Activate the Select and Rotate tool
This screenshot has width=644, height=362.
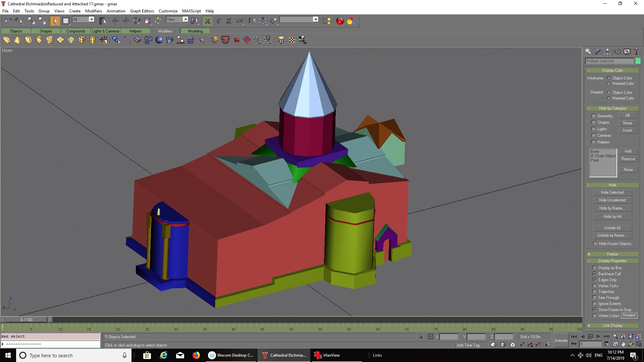coord(137,21)
